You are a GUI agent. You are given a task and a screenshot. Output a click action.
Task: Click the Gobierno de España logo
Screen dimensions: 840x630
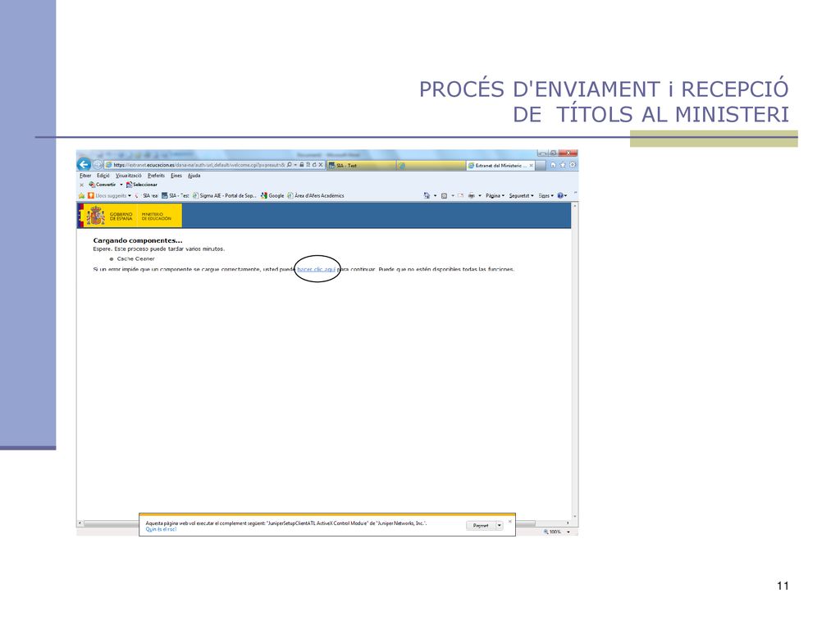click(x=130, y=216)
